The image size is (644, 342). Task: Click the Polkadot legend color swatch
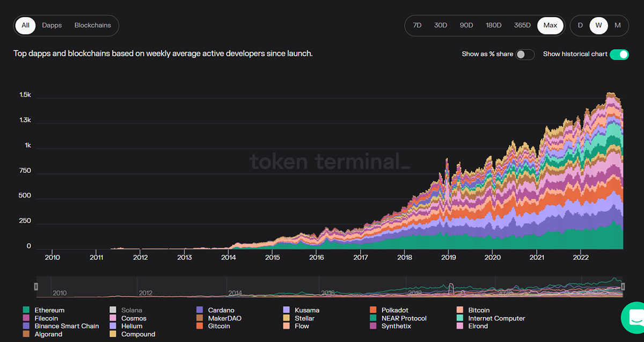pos(373,310)
